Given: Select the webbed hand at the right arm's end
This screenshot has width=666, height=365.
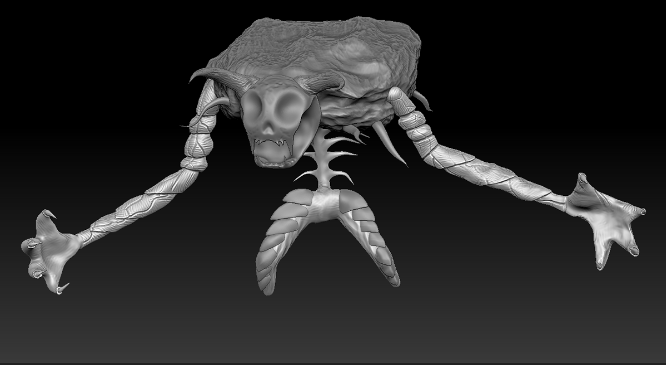Looking at the screenshot, I should 605,220.
